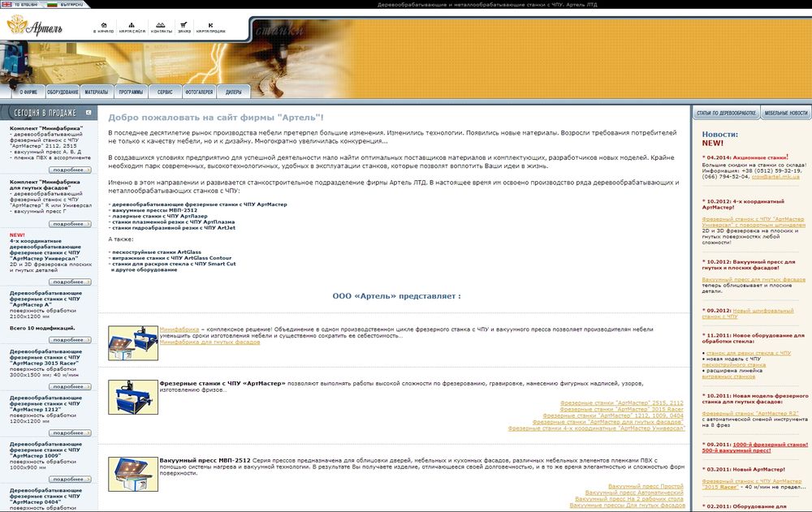Viewport: 812px width, 512px height.
Task: Open the Минифабрика product thumbnail
Action: point(133,342)
